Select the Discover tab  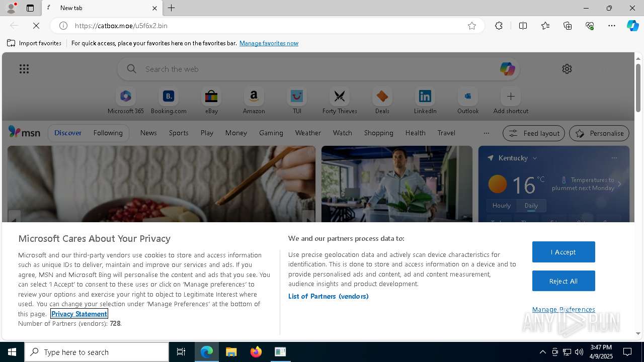point(68,133)
